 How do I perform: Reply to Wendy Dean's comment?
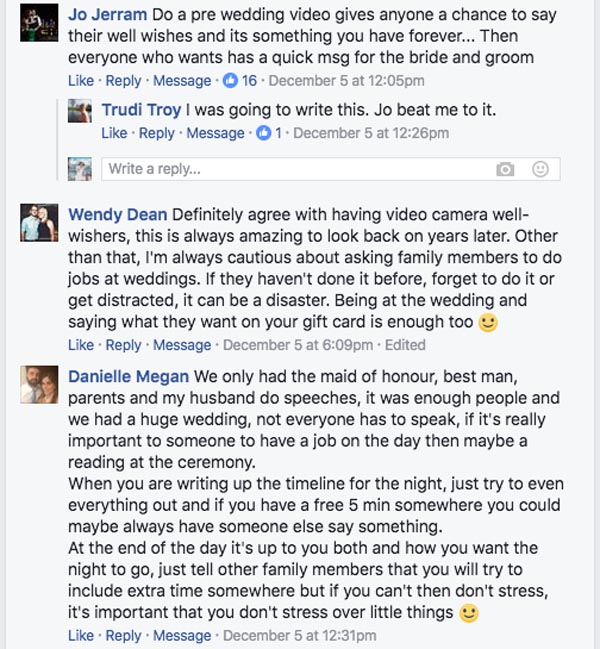[x=124, y=345]
